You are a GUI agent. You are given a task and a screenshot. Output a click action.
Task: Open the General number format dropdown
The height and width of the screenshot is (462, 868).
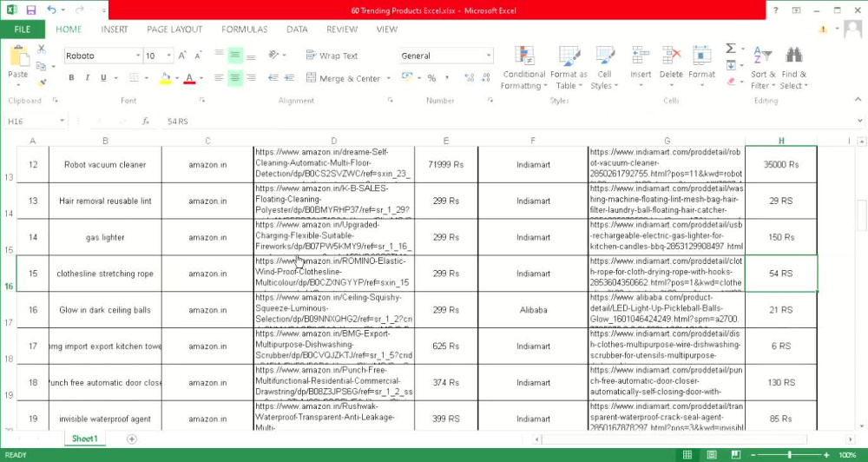[x=488, y=56]
